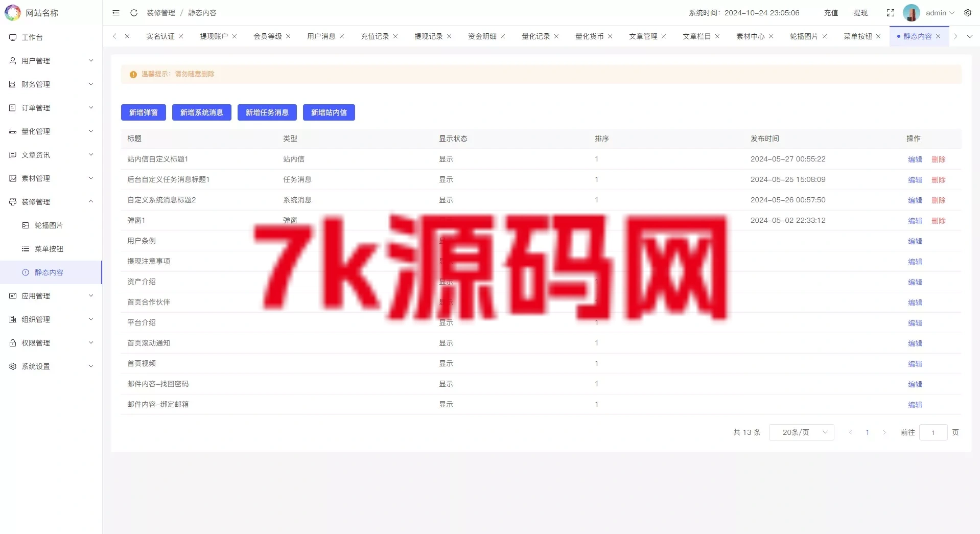Select 静态内容 submenu item

[51, 272]
